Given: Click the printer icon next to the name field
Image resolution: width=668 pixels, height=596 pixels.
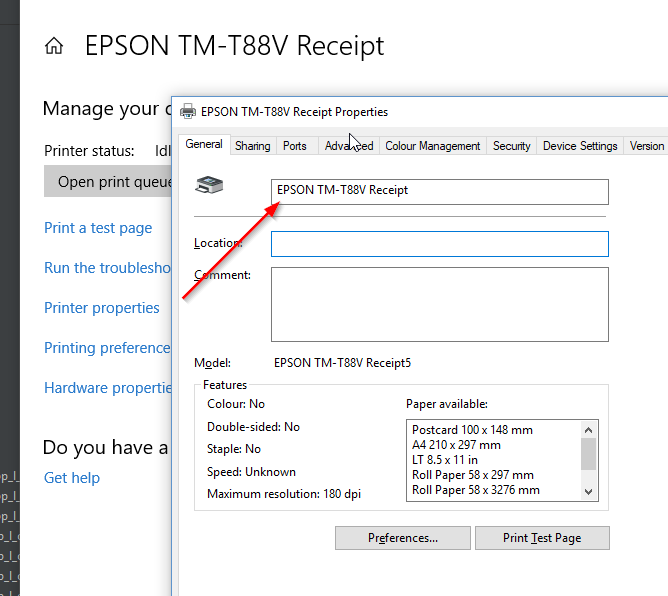Looking at the screenshot, I should point(209,185).
